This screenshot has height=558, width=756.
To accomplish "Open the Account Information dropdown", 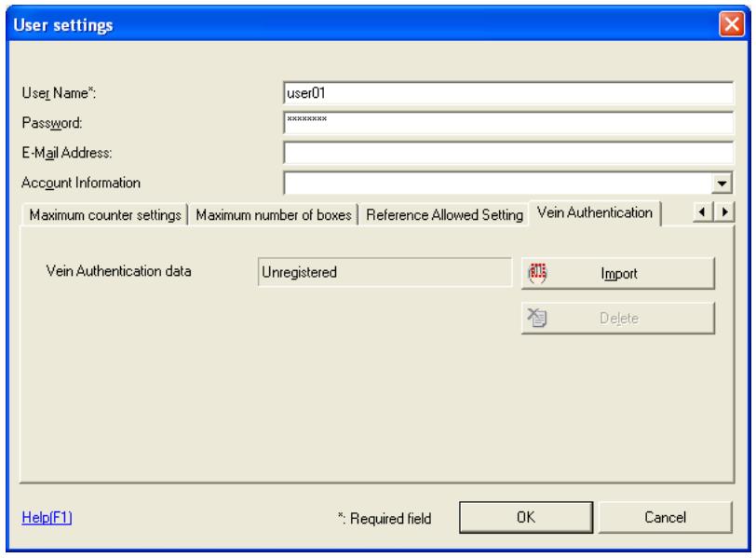I will point(722,184).
